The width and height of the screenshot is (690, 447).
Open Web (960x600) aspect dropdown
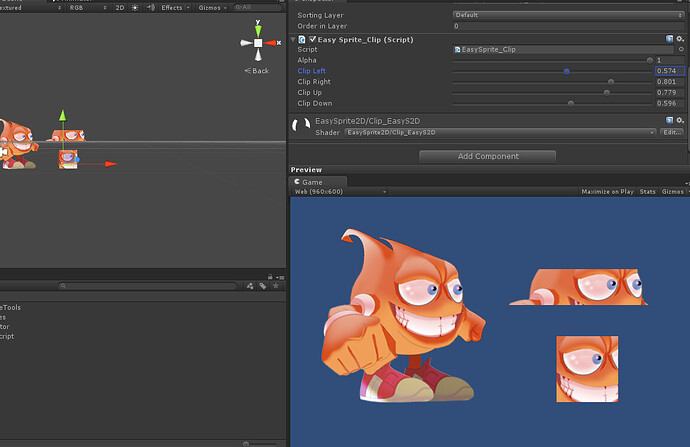point(320,191)
